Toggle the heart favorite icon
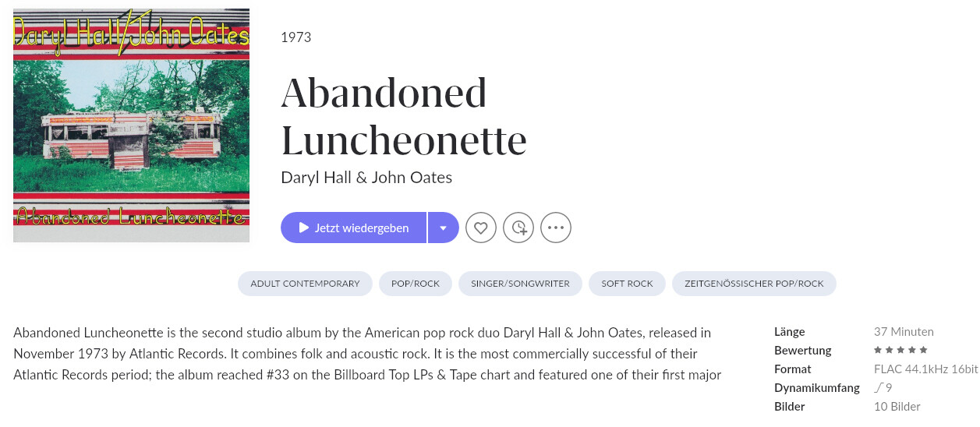 [481, 228]
